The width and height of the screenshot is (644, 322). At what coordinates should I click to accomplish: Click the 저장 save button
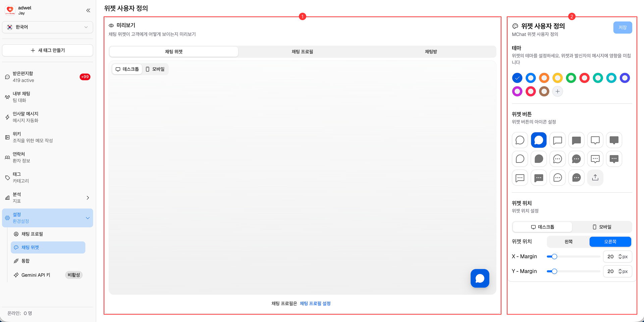pos(623,27)
